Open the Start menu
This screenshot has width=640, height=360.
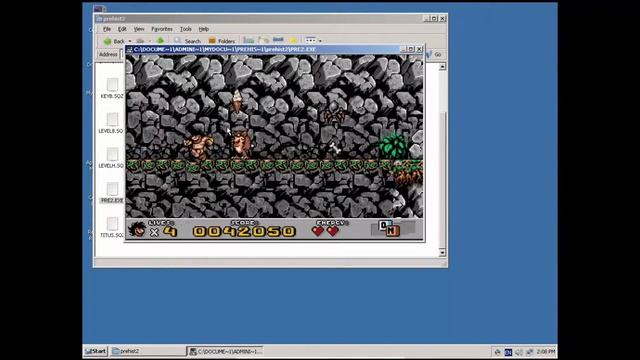[x=96, y=351]
